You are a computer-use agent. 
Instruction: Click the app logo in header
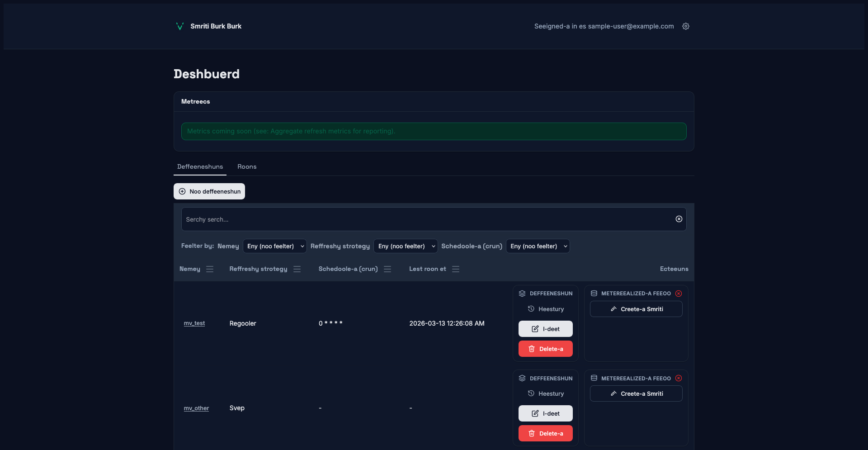coord(179,26)
